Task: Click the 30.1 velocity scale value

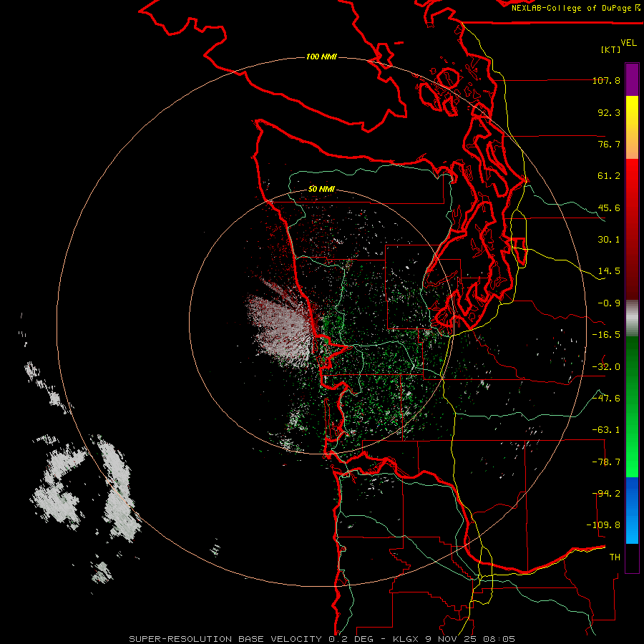Action: pyautogui.click(x=609, y=240)
